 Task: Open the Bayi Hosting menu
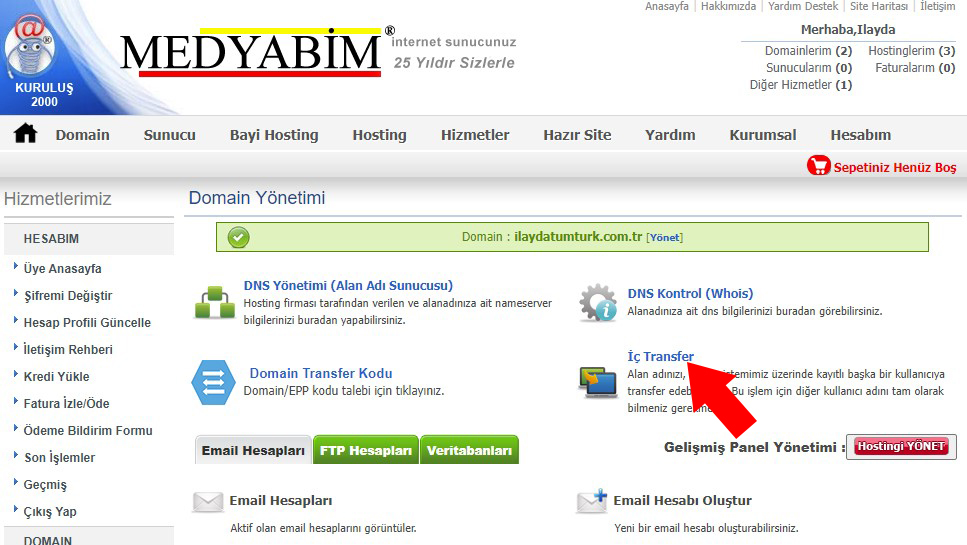point(274,135)
